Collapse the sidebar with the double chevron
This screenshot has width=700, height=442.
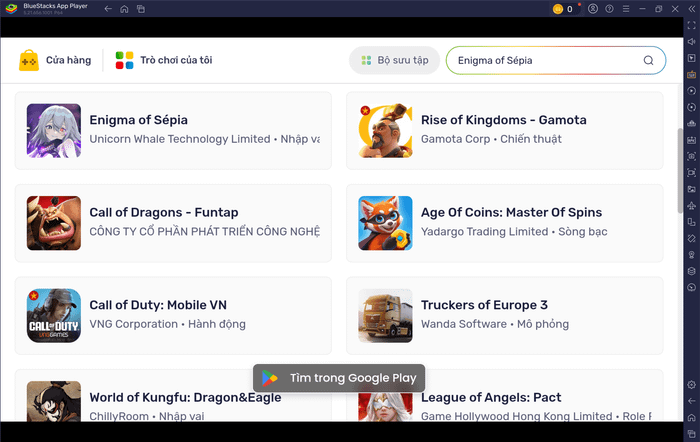pyautogui.click(x=692, y=8)
